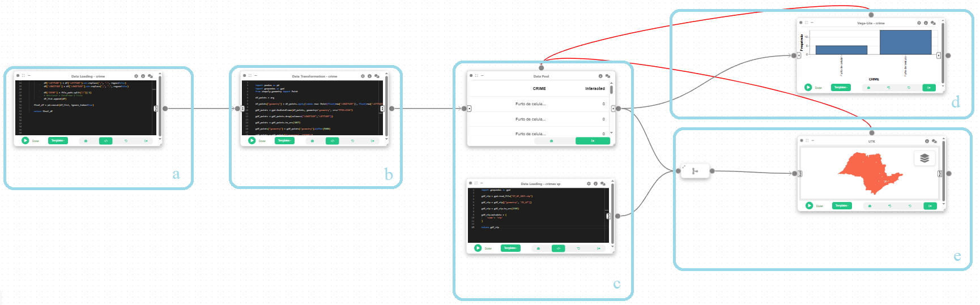This screenshot has width=980, height=305.
Task: Click info icon on Data Transformation - crime
Action: pyautogui.click(x=369, y=76)
